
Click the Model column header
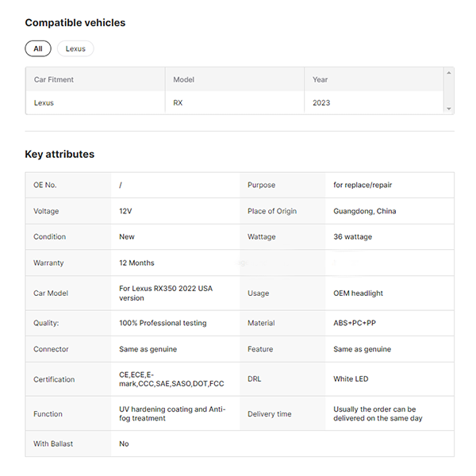[184, 79]
